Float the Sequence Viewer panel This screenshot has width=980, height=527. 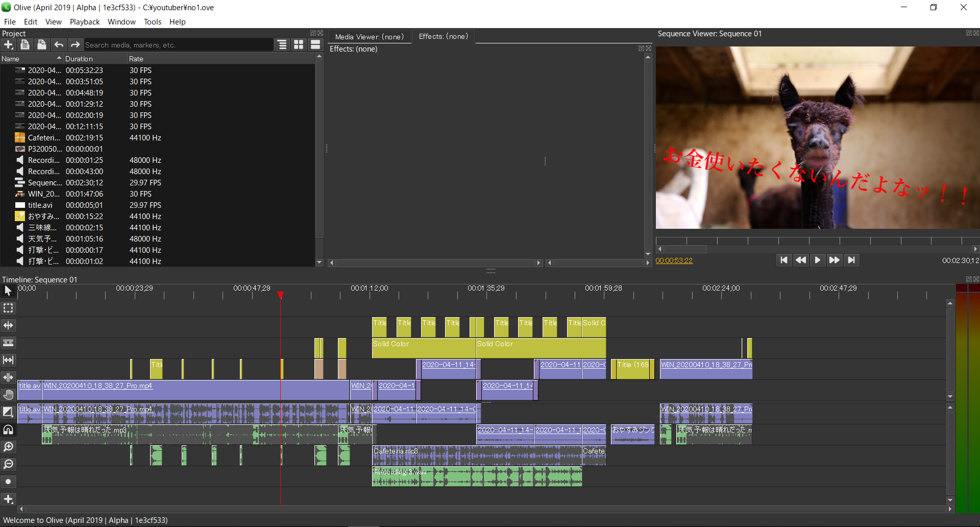click(x=969, y=33)
